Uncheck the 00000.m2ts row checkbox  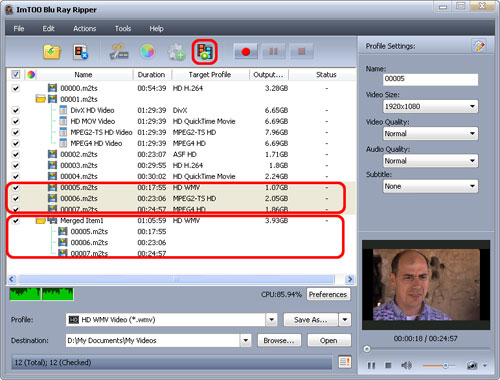(16, 88)
